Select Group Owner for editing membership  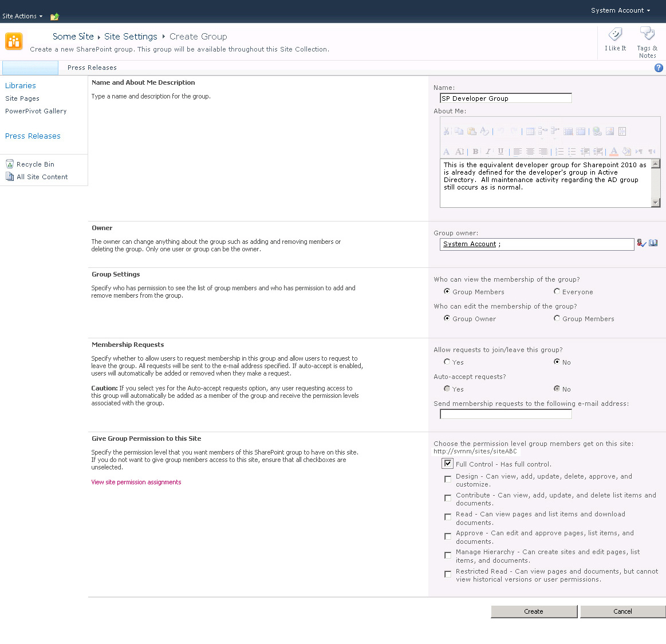pos(447,318)
